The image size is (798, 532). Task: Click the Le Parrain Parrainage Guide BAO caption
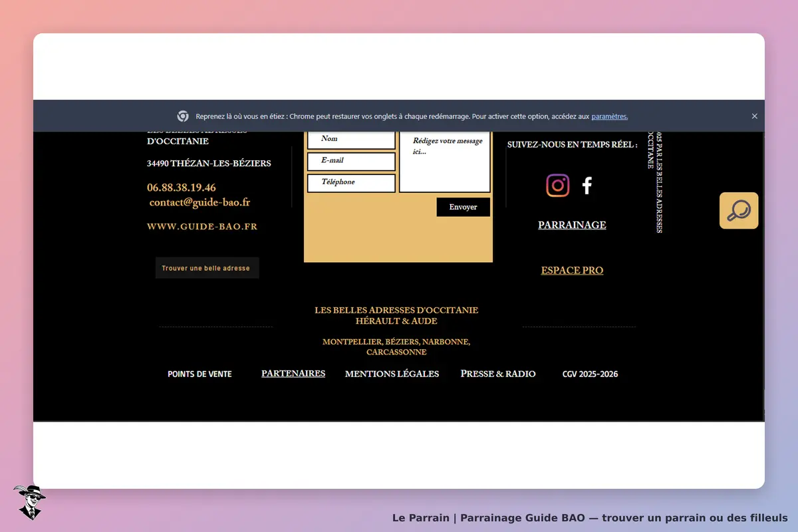coord(590,518)
